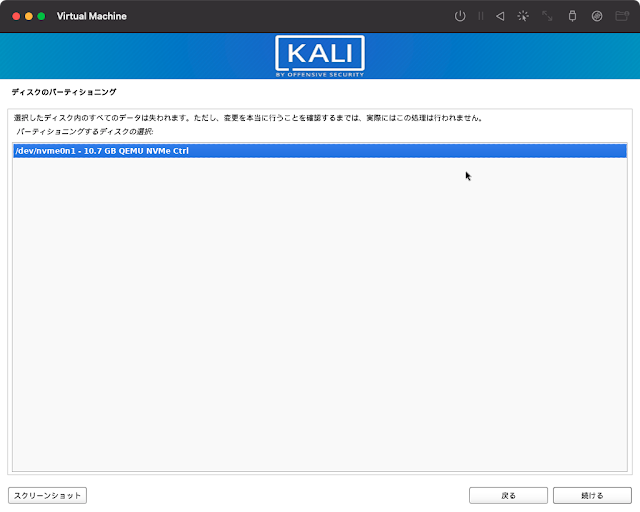Select the /dev/nvme0n1 10.7 GB disk row
Image resolution: width=640 pixels, height=512 pixels.
[320, 151]
